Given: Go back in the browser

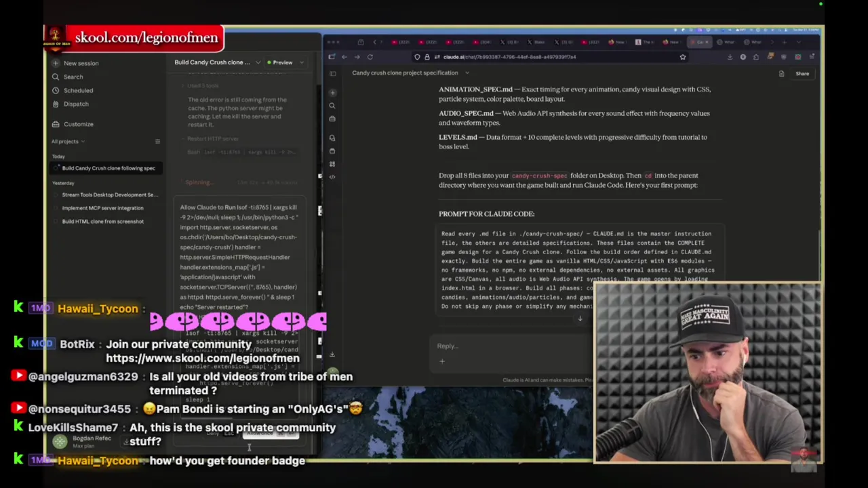Looking at the screenshot, I should (x=344, y=57).
